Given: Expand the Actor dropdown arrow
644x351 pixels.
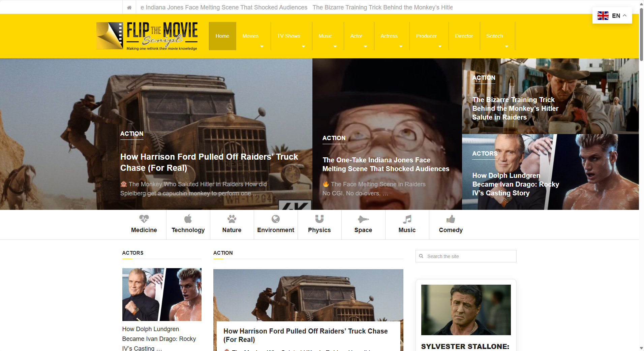Looking at the screenshot, I should click(x=365, y=46).
